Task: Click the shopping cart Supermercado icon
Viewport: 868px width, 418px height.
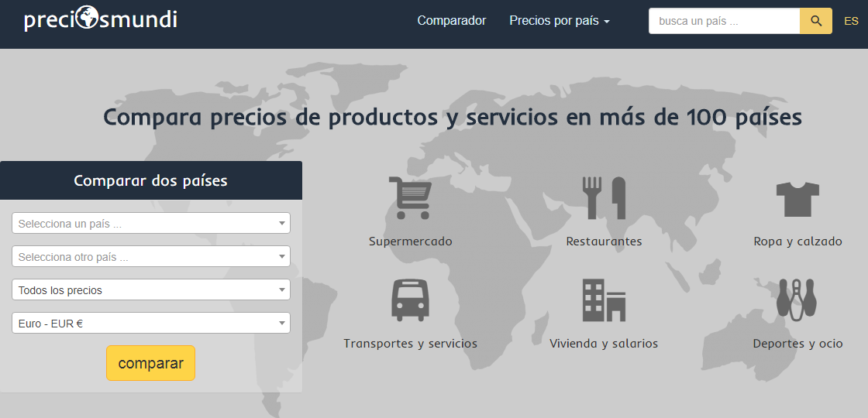Action: [410, 198]
